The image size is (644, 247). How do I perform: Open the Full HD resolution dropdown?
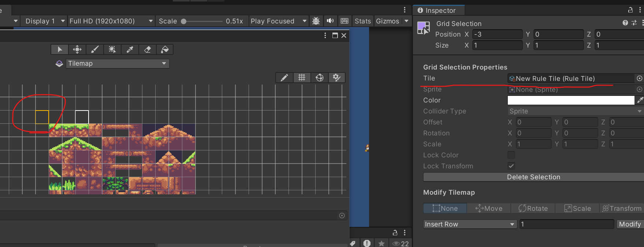pyautogui.click(x=111, y=21)
